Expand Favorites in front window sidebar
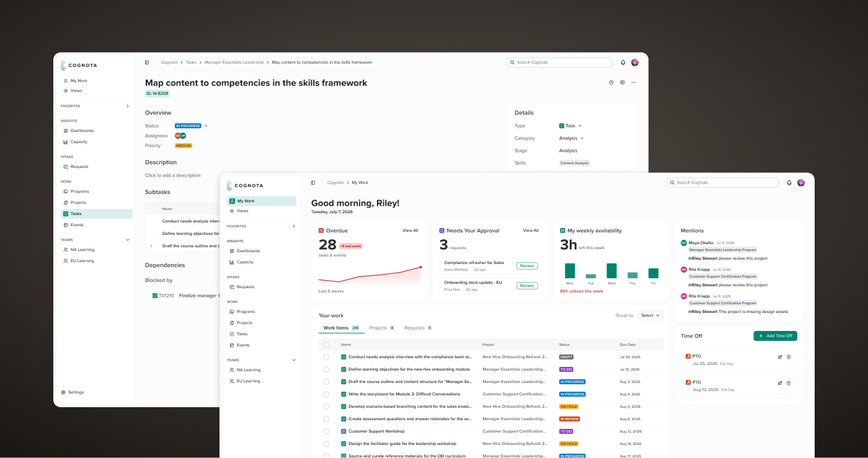The width and height of the screenshot is (868, 458). pos(293,226)
